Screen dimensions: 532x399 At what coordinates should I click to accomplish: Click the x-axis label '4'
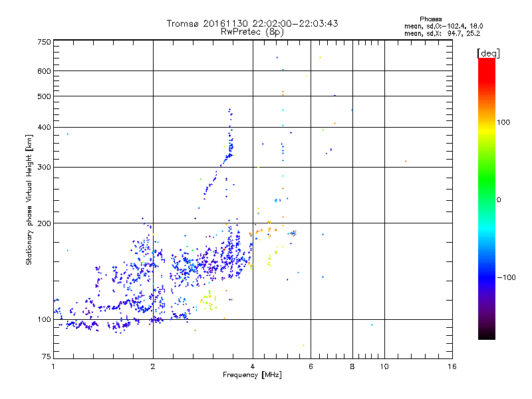click(253, 366)
